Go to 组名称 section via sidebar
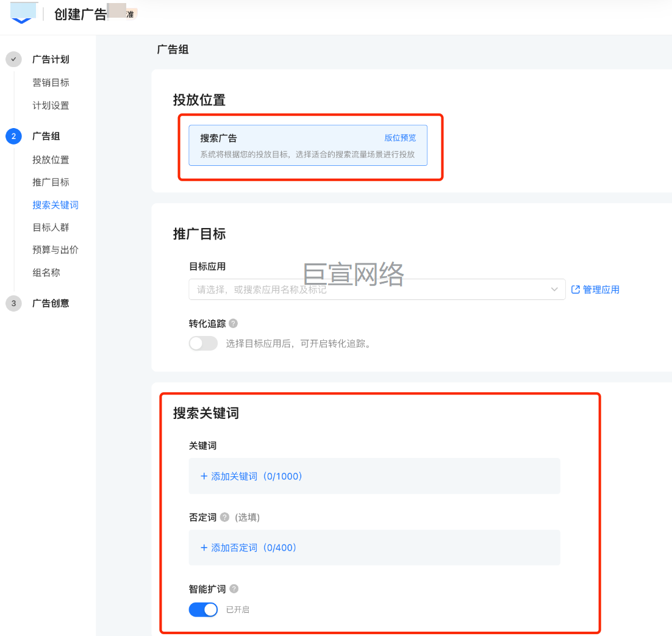 pyautogui.click(x=47, y=272)
